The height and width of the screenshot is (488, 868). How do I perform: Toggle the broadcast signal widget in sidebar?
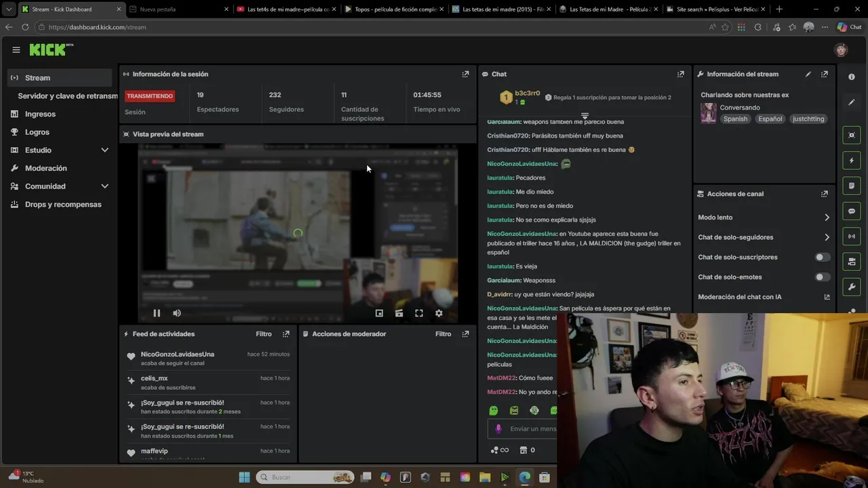(x=852, y=236)
